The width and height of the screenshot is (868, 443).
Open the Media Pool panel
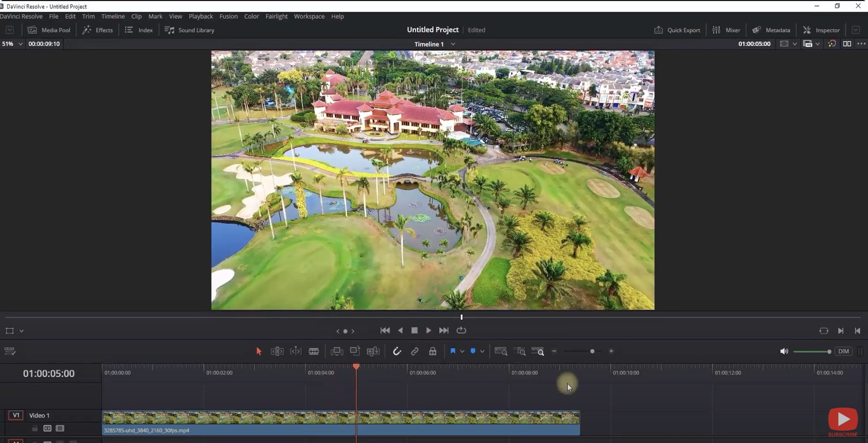tap(49, 30)
